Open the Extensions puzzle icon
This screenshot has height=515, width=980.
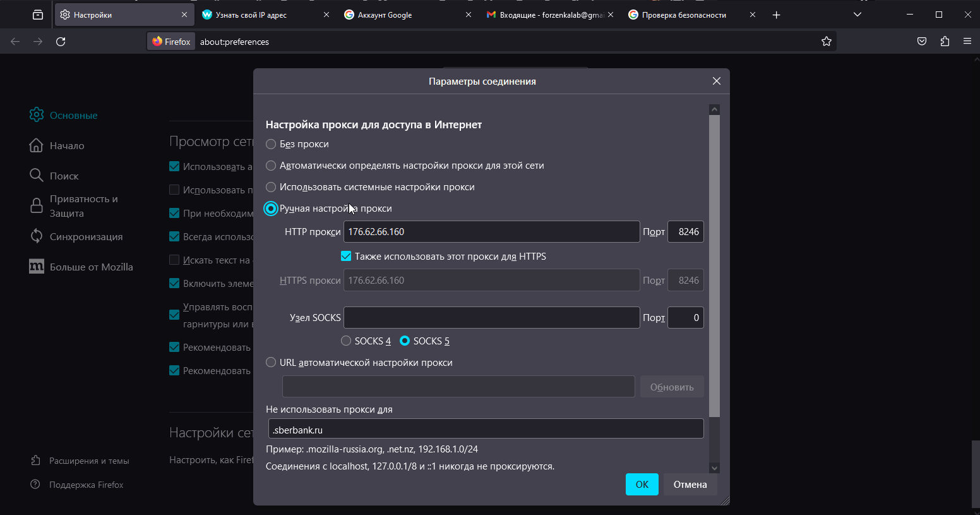coord(945,42)
